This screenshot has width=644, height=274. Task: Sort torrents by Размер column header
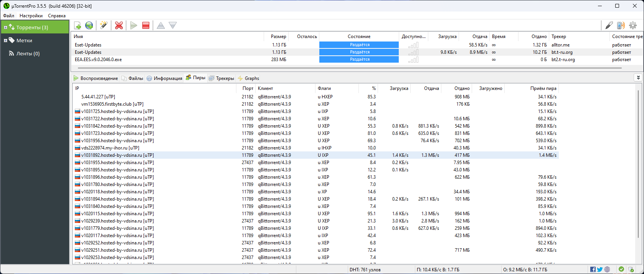276,37
